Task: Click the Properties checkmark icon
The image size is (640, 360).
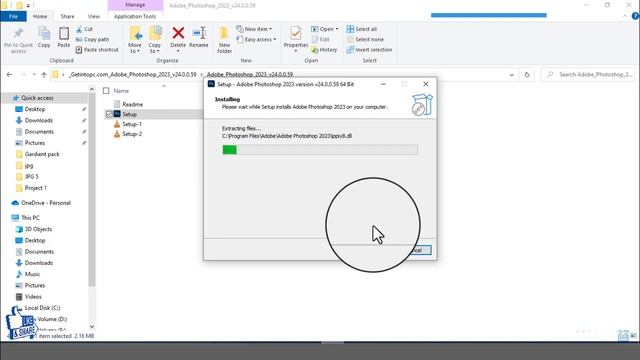Action: pyautogui.click(x=296, y=33)
